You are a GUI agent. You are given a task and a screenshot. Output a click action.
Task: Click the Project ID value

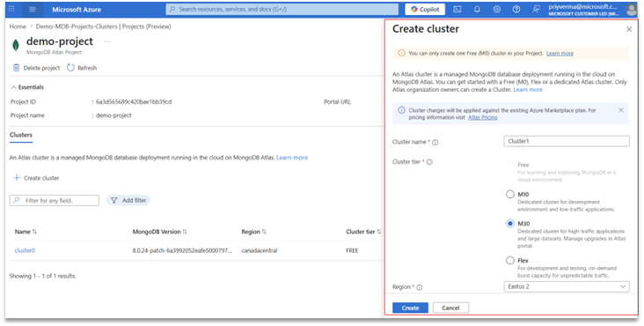click(134, 102)
